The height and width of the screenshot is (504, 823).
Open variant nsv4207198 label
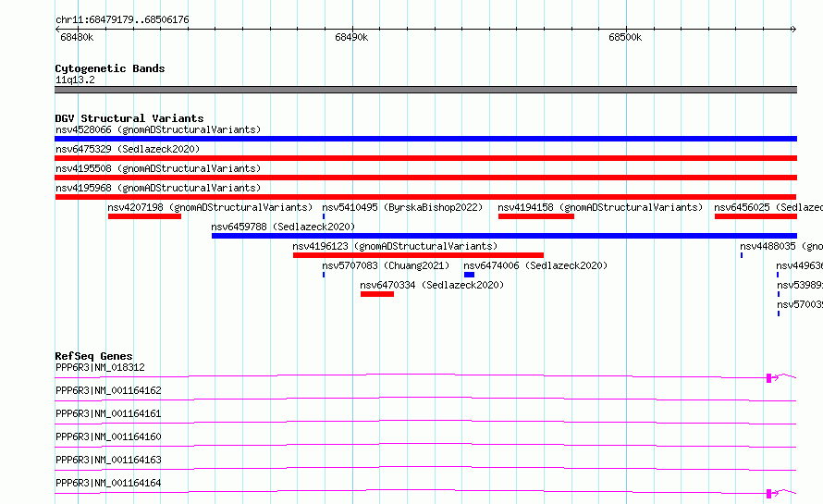(210, 207)
